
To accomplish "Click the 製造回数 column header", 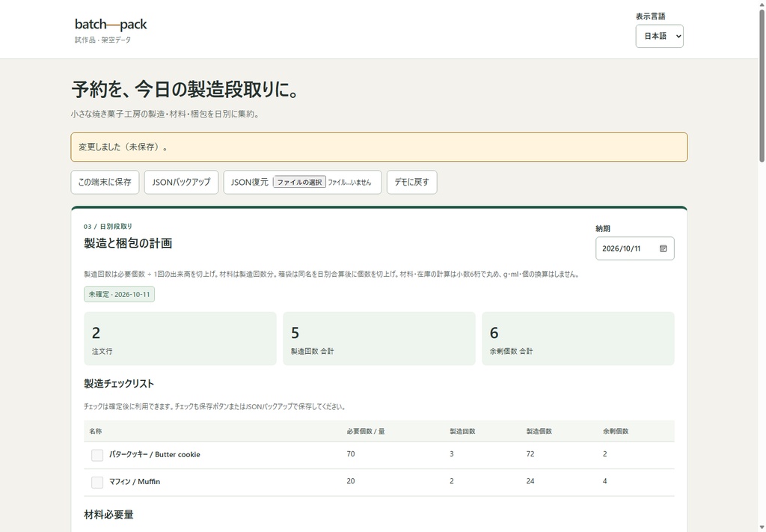I will 462,432.
